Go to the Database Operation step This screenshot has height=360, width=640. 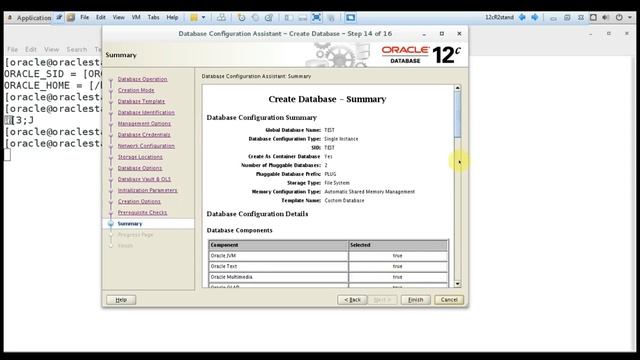[x=142, y=79]
